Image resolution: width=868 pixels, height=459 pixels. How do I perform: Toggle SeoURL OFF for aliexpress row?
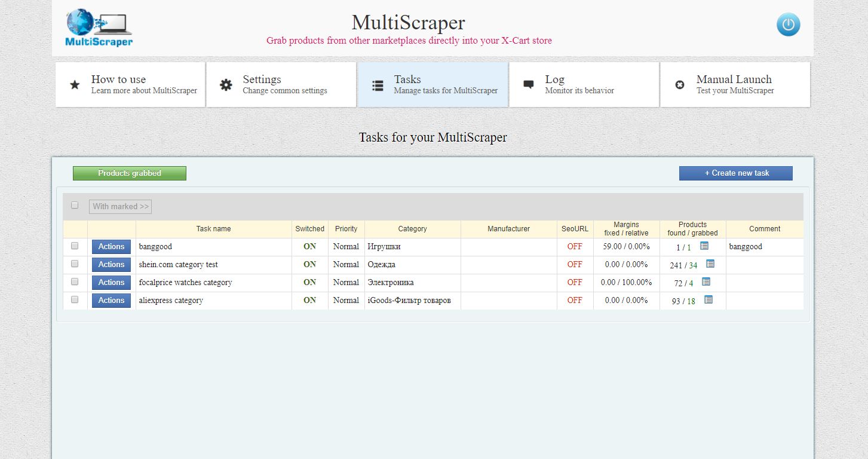tap(575, 300)
